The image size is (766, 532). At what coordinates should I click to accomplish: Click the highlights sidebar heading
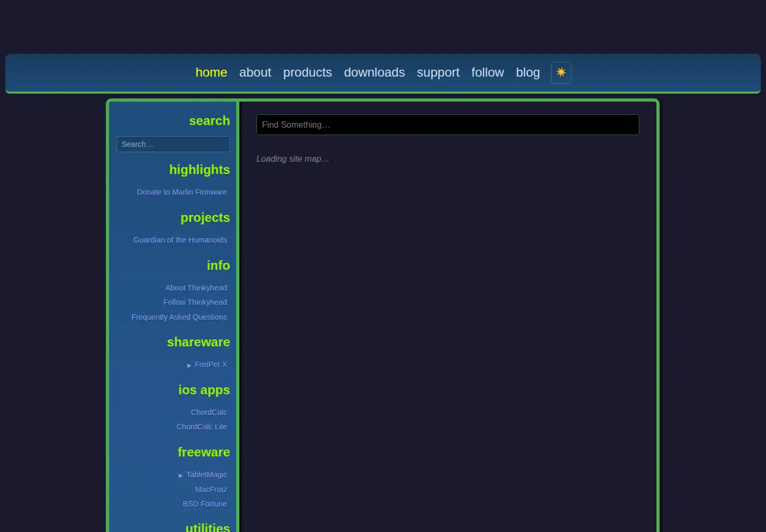tap(199, 170)
